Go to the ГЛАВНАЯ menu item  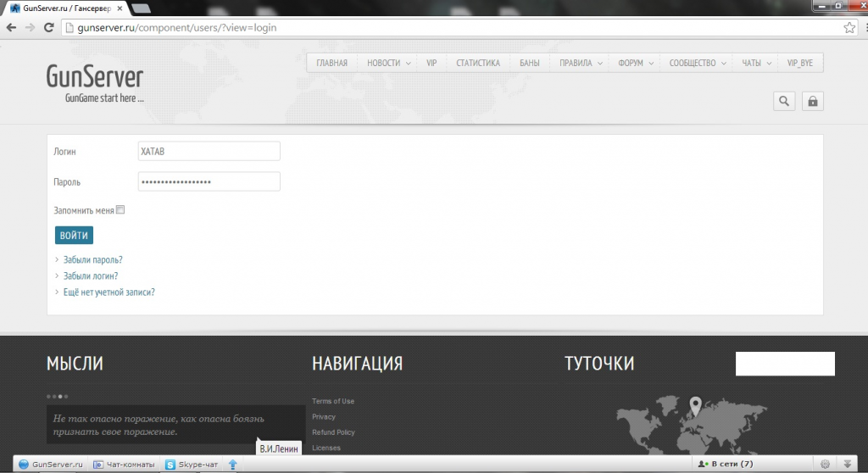point(331,64)
